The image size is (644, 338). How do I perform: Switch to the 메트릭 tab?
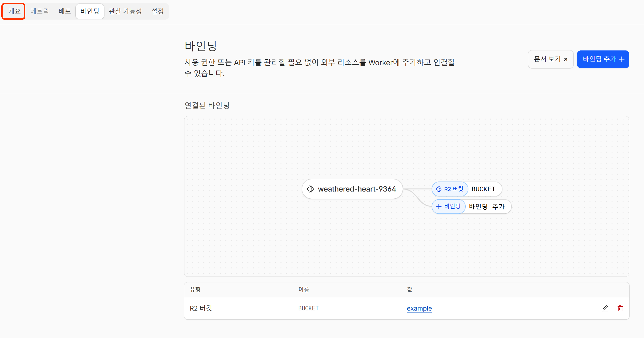point(39,11)
